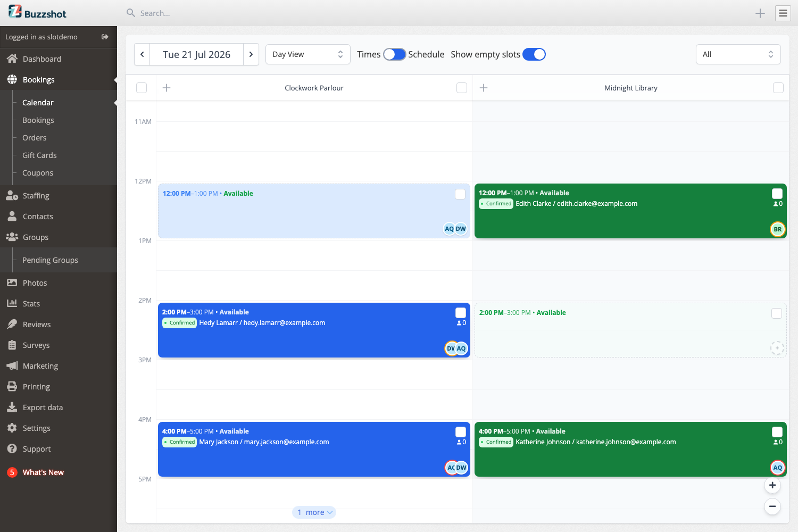798x532 pixels.
Task: Tick the select-all checkbox in calendar header
Action: coord(142,88)
